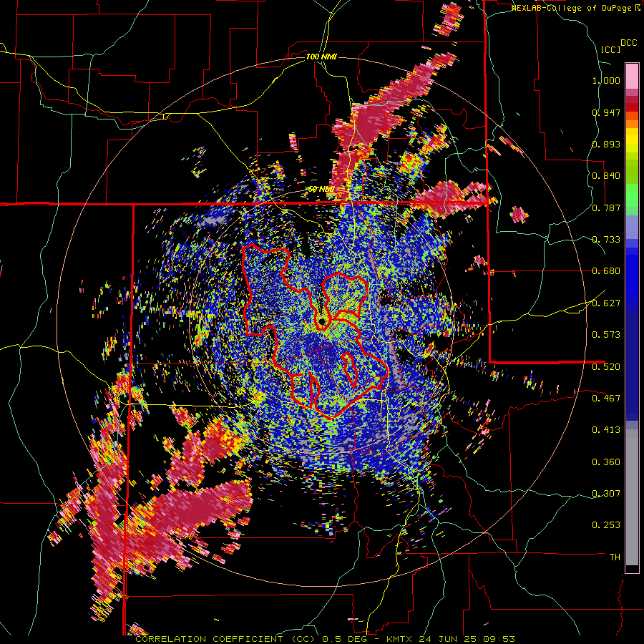Click the DCC label above the color scale
Viewport: 644px width, 644px height.
point(628,43)
